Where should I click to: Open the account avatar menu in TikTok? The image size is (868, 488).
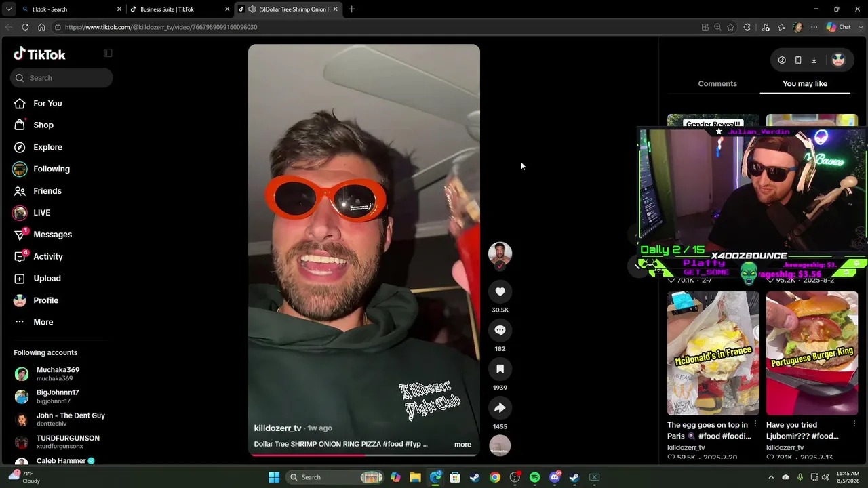point(838,60)
